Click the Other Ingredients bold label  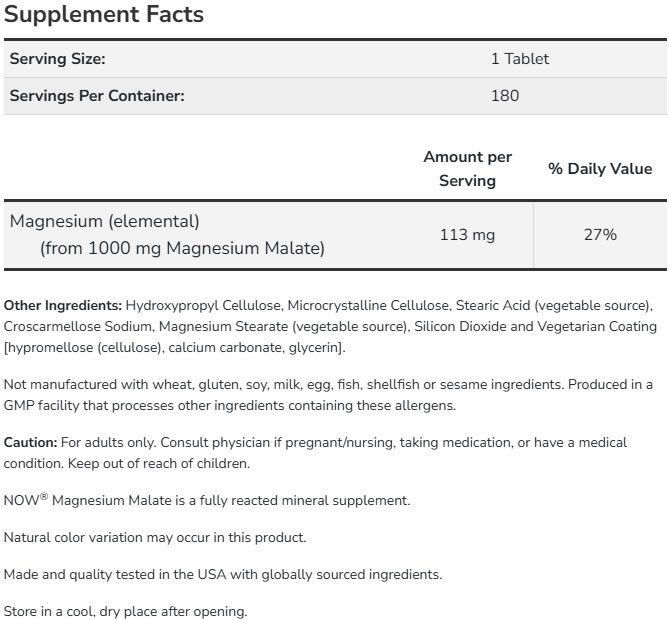[63, 304]
